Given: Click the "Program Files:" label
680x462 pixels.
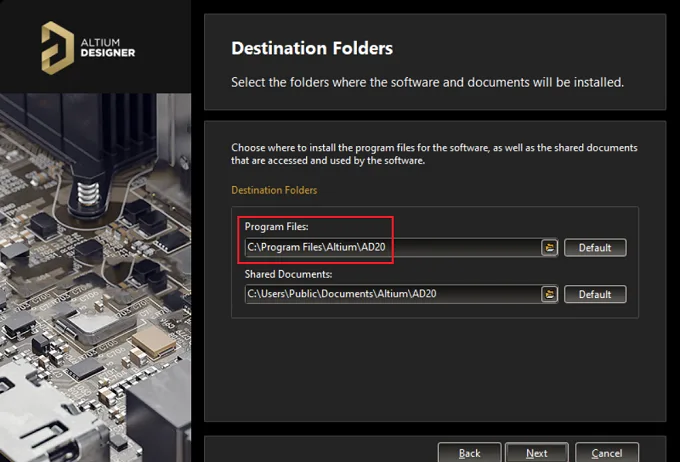Looking at the screenshot, I should tap(276, 226).
